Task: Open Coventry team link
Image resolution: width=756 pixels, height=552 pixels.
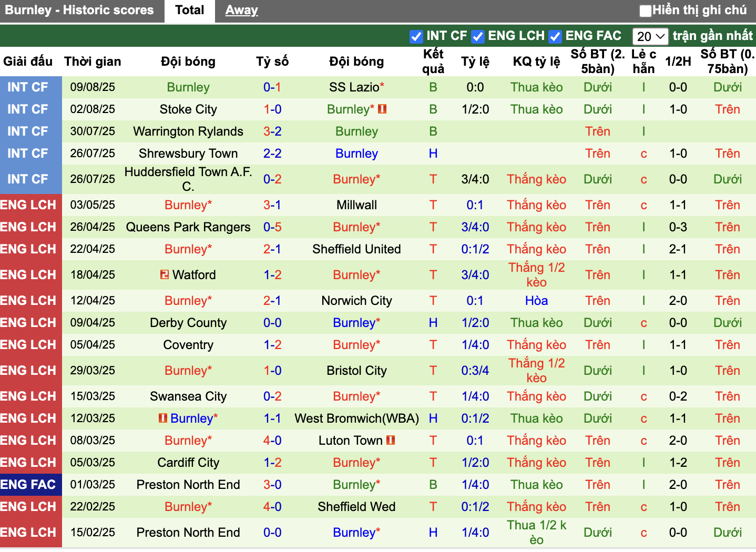Action: pyautogui.click(x=188, y=345)
